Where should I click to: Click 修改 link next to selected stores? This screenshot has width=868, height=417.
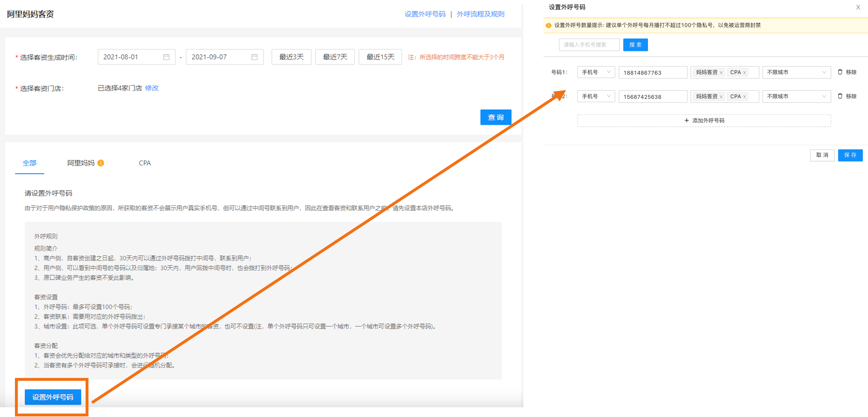(152, 88)
